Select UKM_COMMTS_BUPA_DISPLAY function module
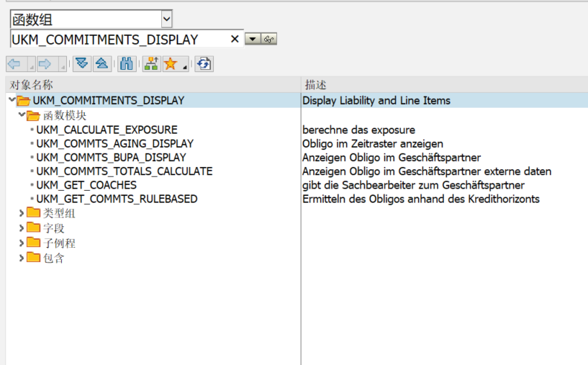 pos(111,158)
